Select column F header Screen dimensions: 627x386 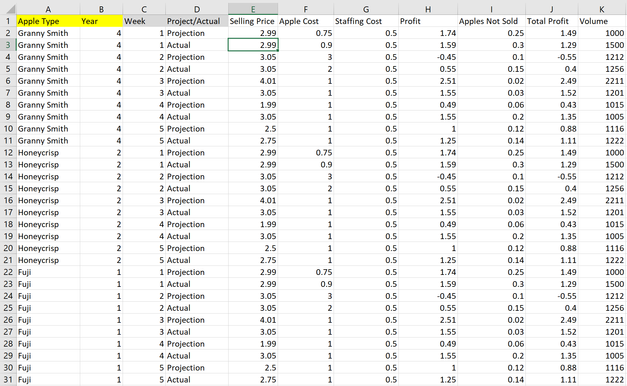point(306,9)
